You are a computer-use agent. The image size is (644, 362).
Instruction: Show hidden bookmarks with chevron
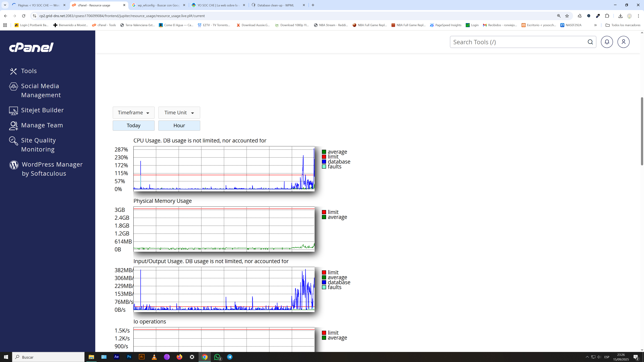coord(596,25)
